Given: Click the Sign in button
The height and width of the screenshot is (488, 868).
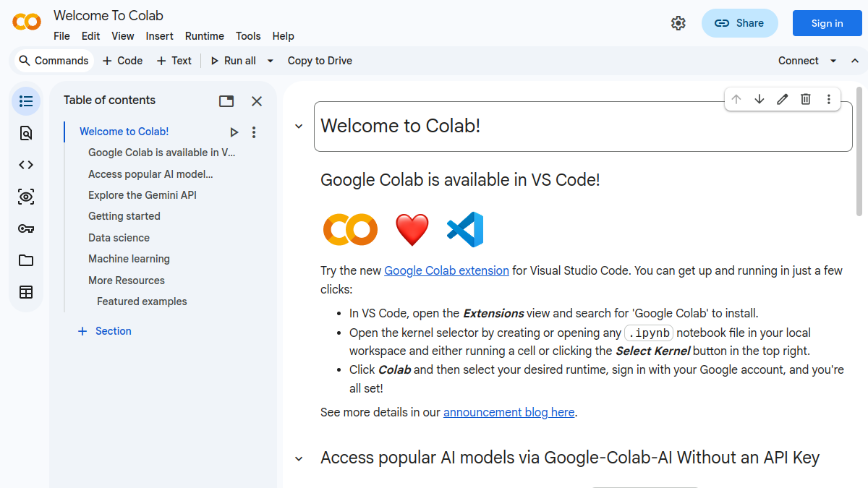Looking at the screenshot, I should coord(827,23).
